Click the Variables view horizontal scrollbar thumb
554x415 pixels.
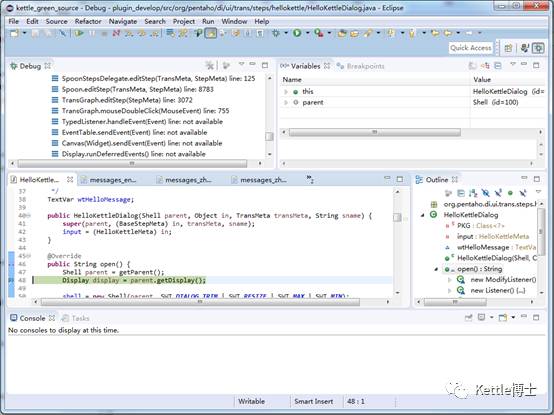coord(375,132)
